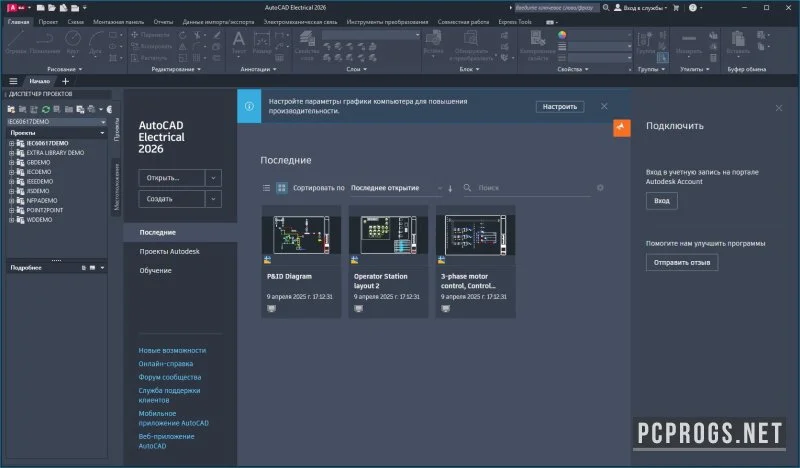Click the green refresh icon in Project Manager
The width and height of the screenshot is (800, 468).
click(46, 109)
